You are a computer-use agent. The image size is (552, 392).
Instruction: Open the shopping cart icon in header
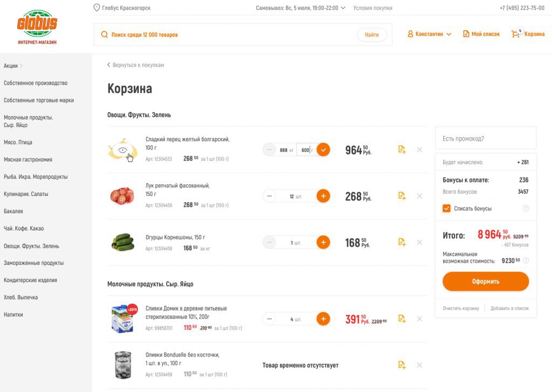516,34
